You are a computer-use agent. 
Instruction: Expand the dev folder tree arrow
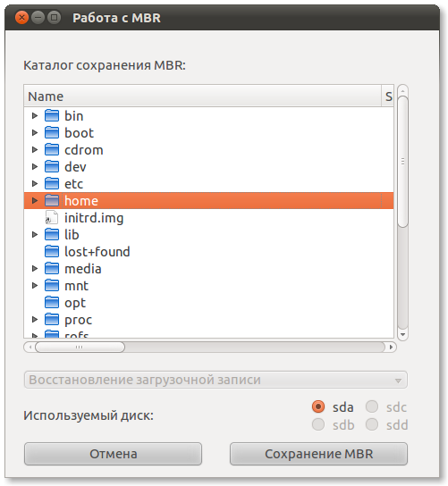pos(35,167)
